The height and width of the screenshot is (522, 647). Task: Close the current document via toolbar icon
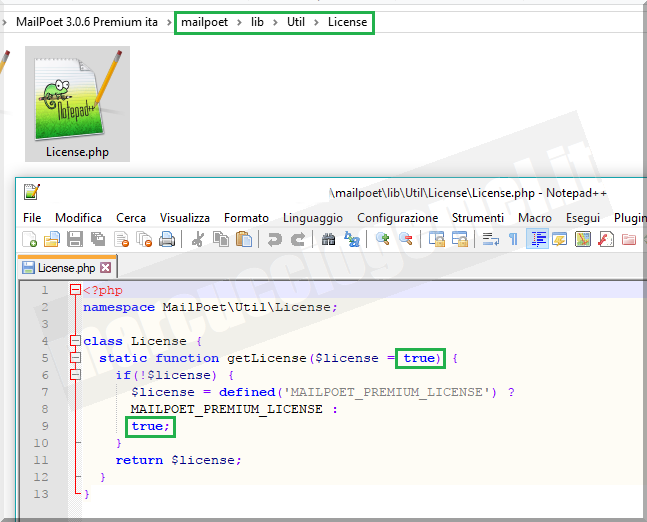[122, 239]
